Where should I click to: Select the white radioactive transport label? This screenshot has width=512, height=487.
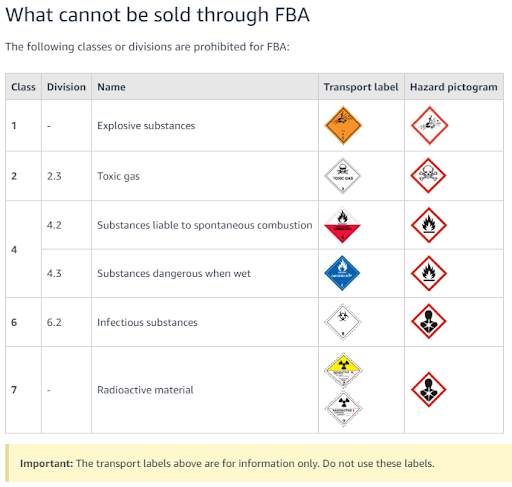click(343, 409)
